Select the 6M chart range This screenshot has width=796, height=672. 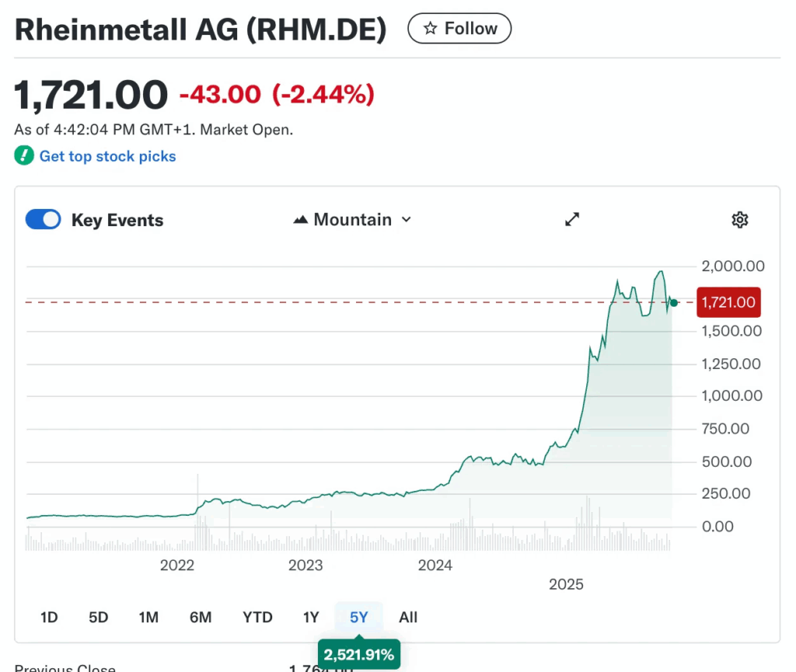[x=201, y=617]
